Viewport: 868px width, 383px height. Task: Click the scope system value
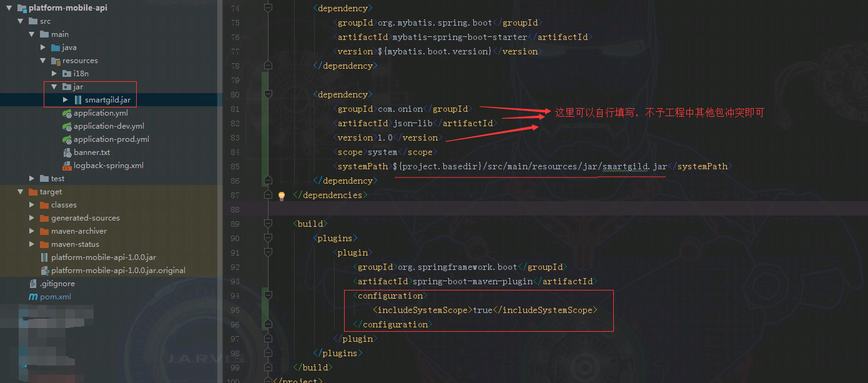383,152
